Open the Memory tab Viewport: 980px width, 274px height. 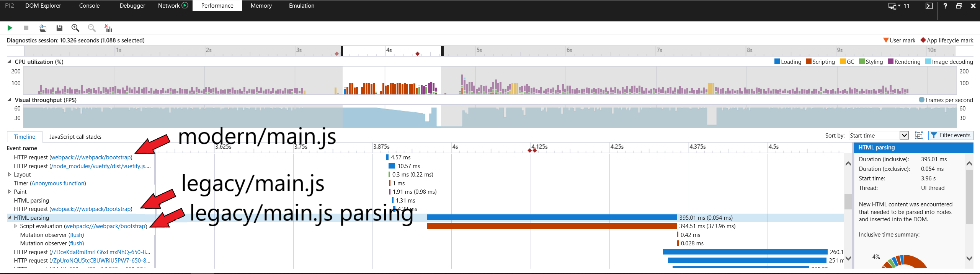[x=261, y=6]
